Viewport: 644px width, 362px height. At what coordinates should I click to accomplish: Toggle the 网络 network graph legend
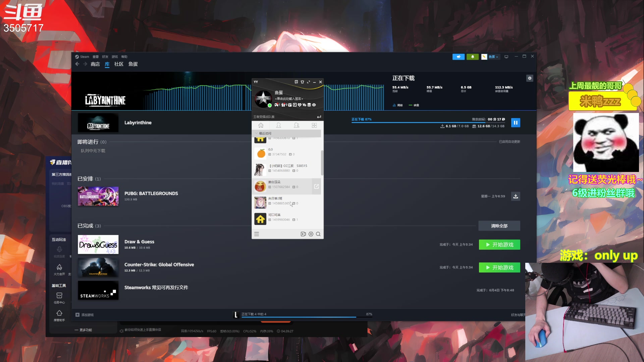398,105
